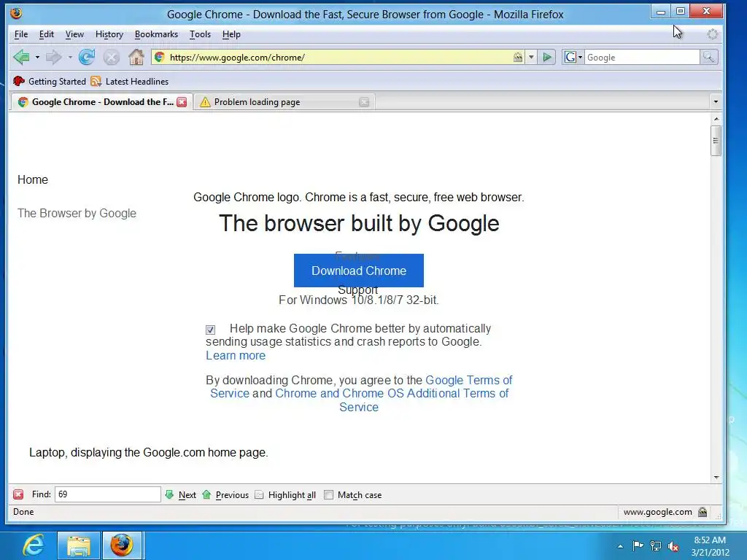Image resolution: width=747 pixels, height=560 pixels.
Task: Open the Home page icon
Action: [x=136, y=57]
